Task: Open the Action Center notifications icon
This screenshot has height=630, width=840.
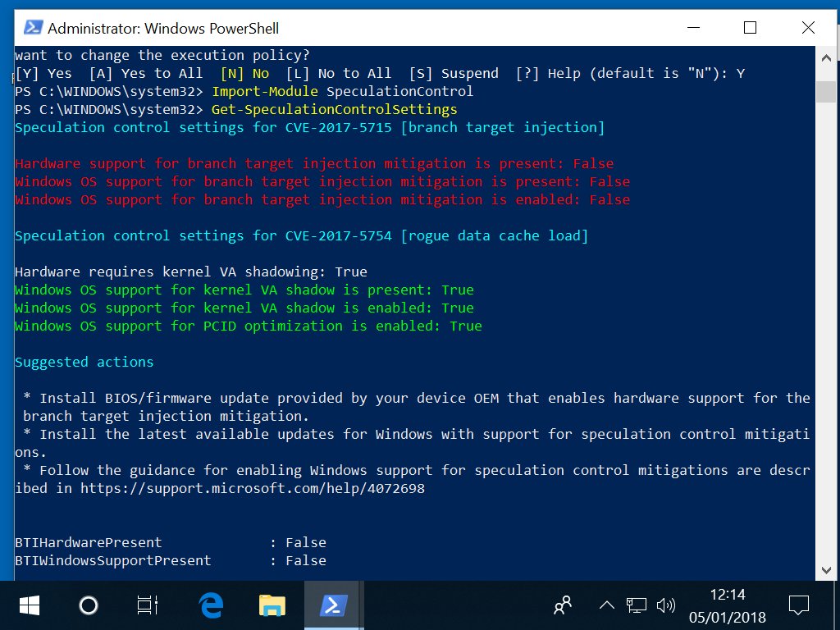Action: 798,605
